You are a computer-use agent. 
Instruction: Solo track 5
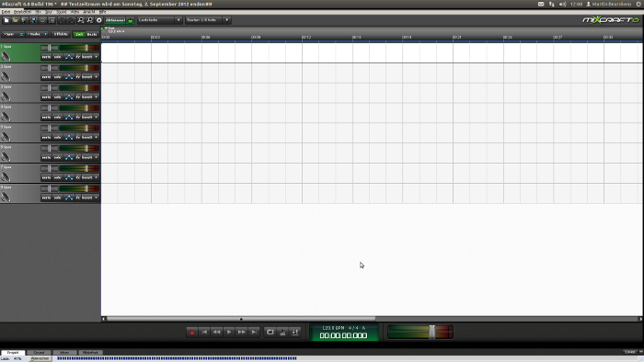tap(57, 137)
